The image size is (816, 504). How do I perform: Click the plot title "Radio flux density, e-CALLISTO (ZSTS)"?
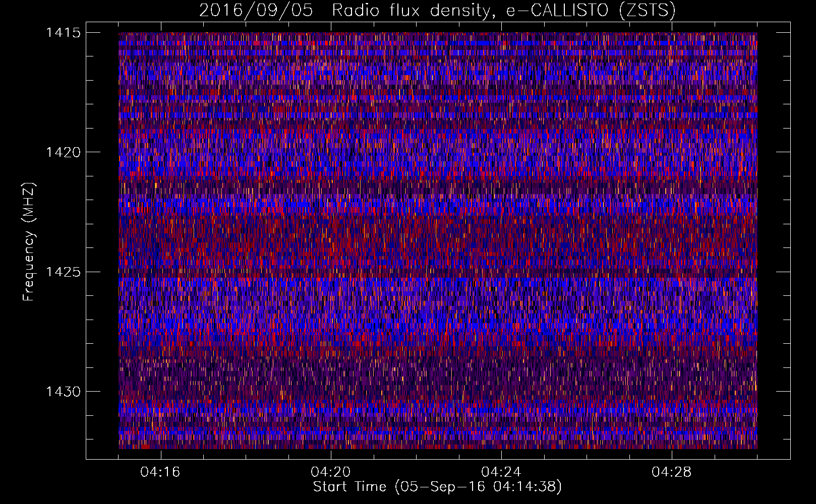click(x=504, y=11)
